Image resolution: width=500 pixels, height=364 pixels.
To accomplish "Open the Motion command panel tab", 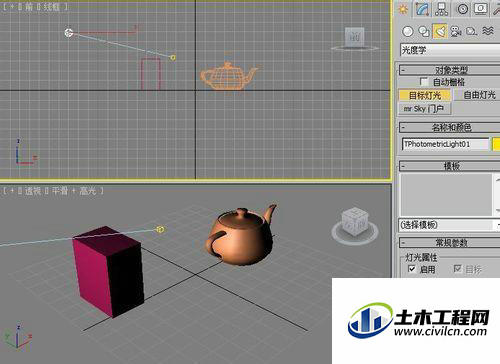I will (462, 9).
